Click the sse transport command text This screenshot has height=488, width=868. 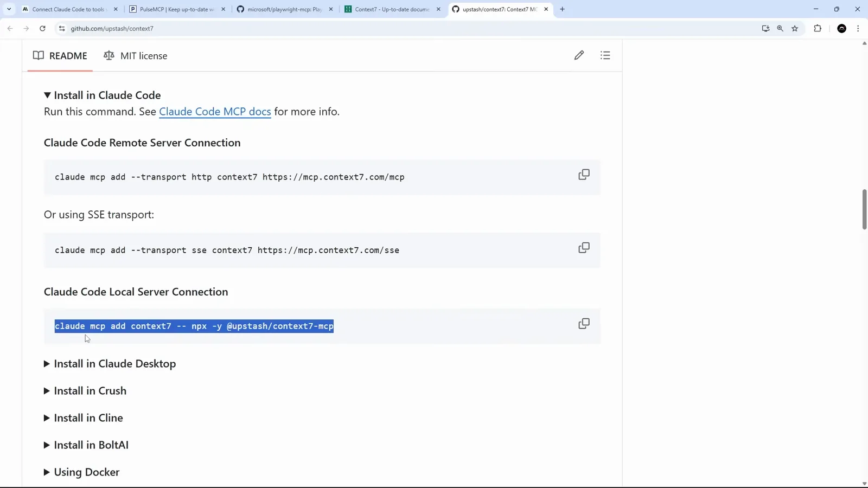(227, 251)
